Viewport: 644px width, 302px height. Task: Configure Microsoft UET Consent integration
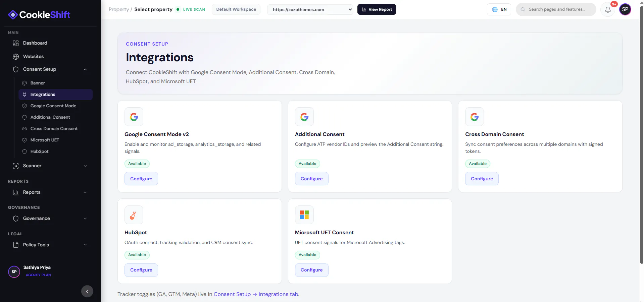coord(312,270)
